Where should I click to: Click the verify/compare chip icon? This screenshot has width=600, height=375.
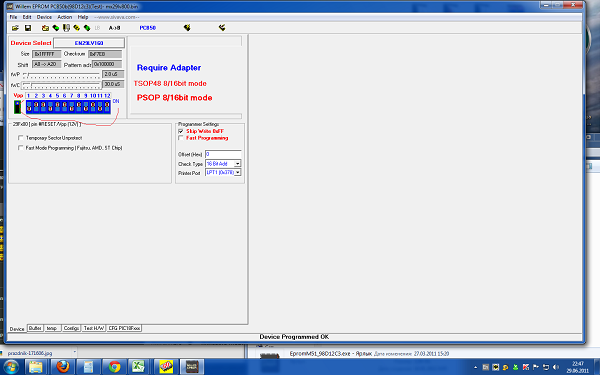(x=66, y=28)
